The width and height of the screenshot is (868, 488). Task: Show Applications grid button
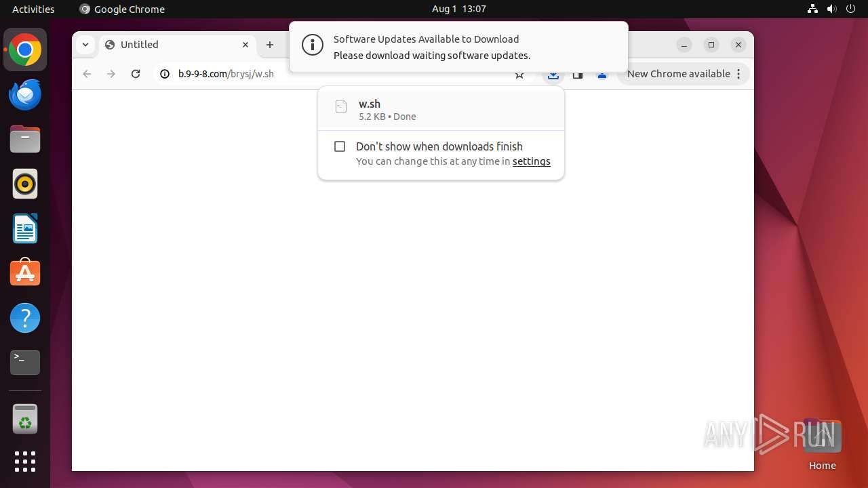(25, 462)
